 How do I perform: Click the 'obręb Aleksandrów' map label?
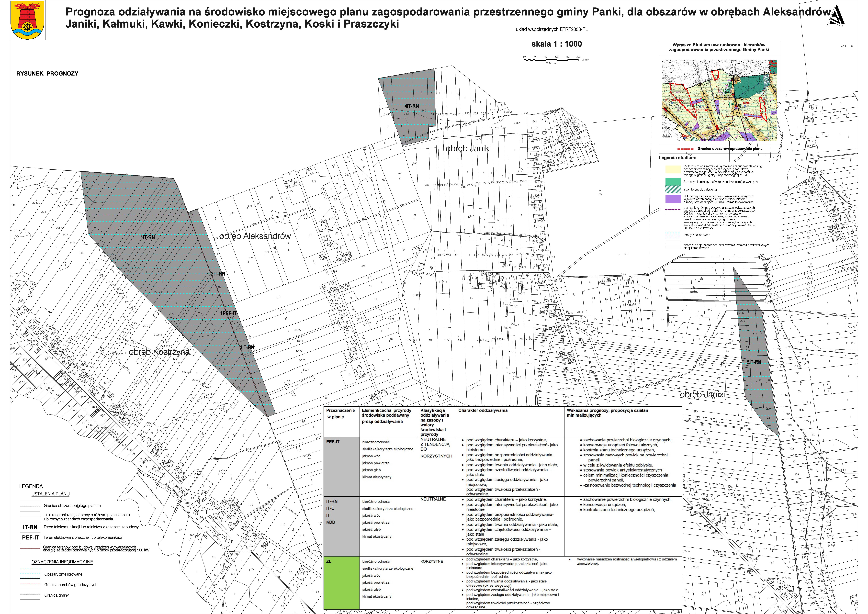pyautogui.click(x=255, y=236)
